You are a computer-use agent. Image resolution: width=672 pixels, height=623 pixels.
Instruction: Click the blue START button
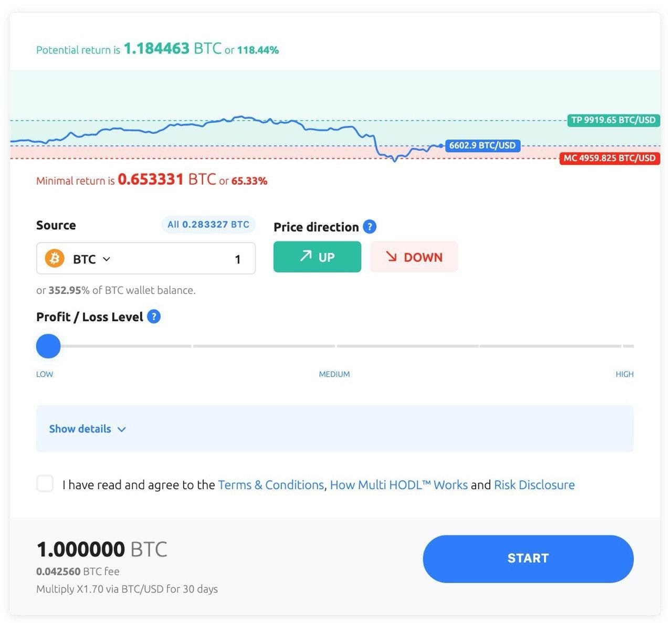528,558
